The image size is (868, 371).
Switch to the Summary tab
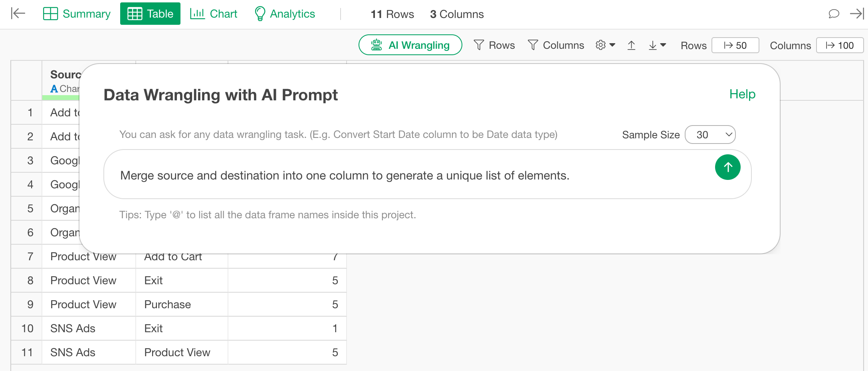[x=77, y=14]
